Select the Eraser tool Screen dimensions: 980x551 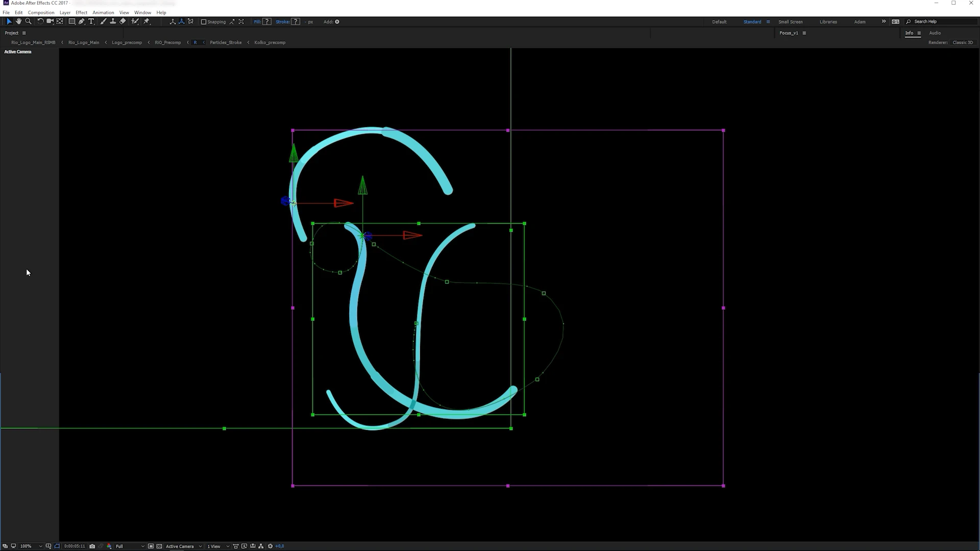click(122, 21)
